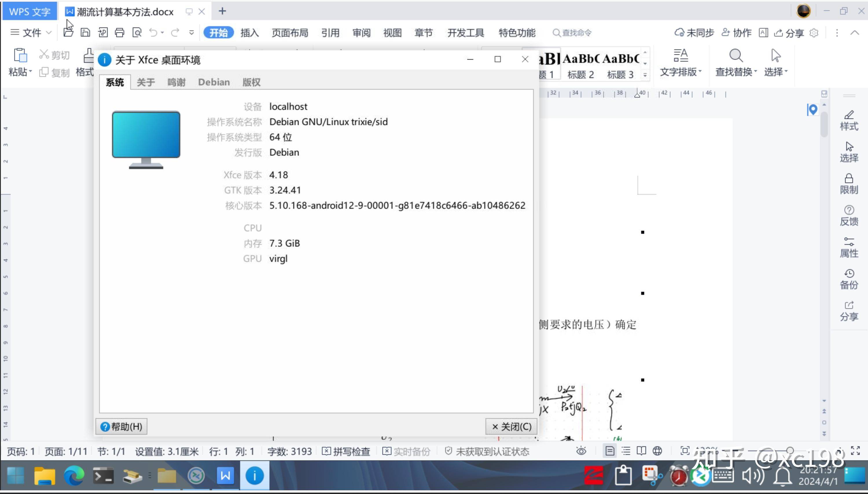The image size is (868, 494).
Task: Open the 开发工具 ribbon tab
Action: pos(466,33)
